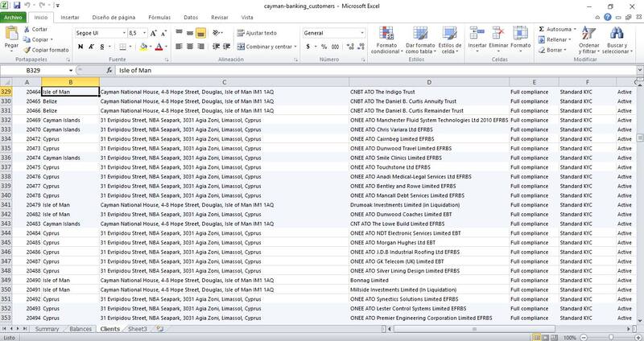Image resolution: width=644 pixels, height=341 pixels.
Task: Toggle Ajustar texto wrap option
Action: pyautogui.click(x=255, y=33)
